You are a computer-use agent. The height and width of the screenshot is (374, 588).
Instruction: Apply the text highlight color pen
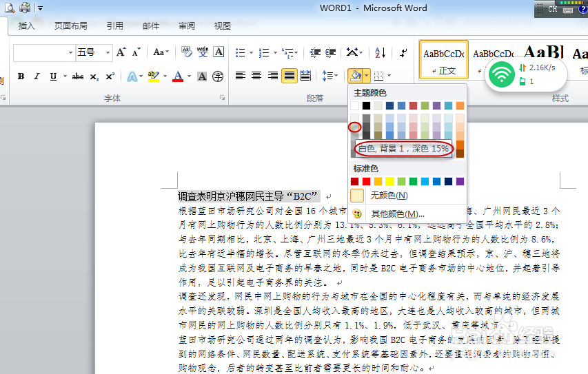[x=153, y=76]
